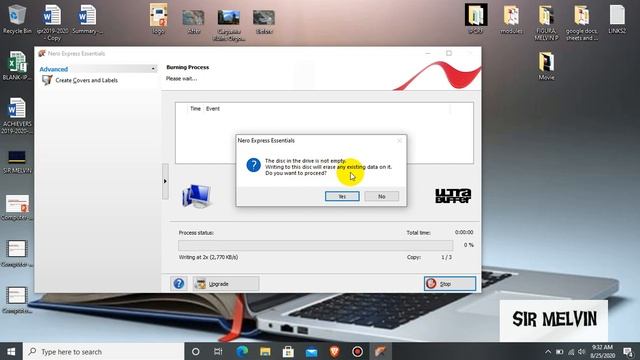
Task: Open Microsoft Store from taskbar
Action: pyautogui.click(x=288, y=351)
